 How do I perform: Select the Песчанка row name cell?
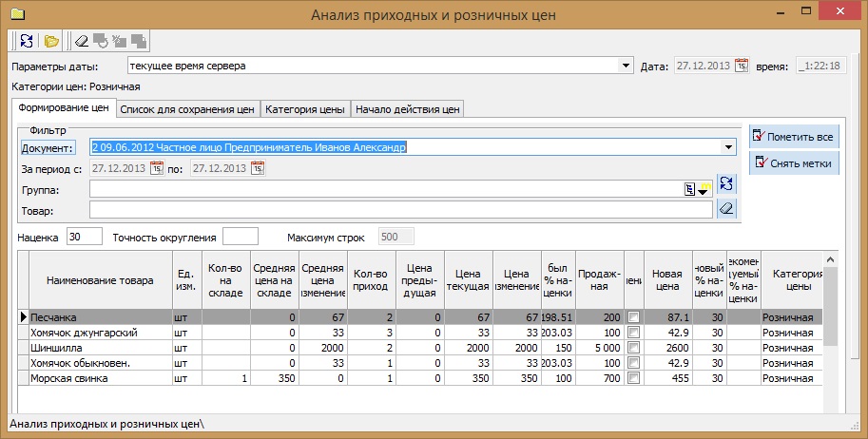pos(100,317)
